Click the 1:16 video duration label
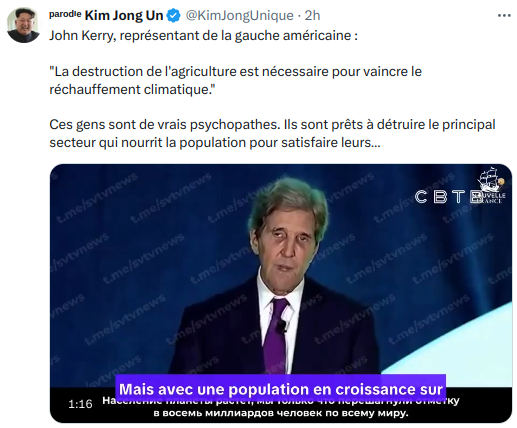The width and height of the screenshot is (517, 428). point(80,404)
